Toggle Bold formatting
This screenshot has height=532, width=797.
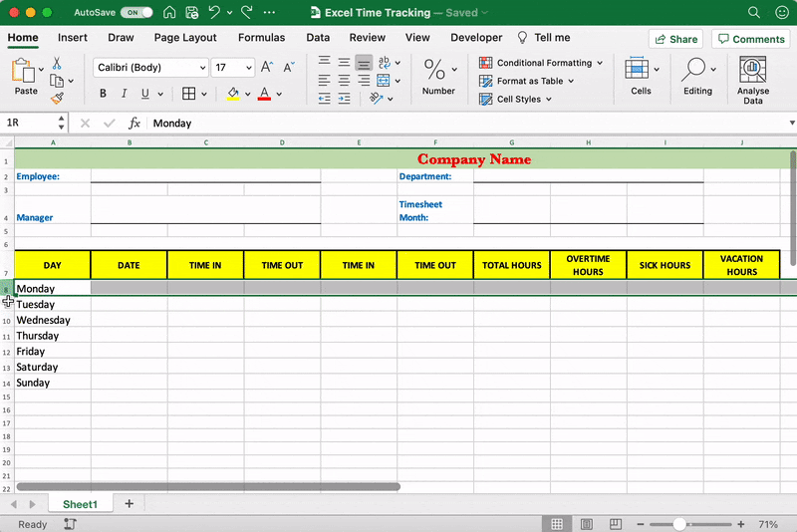(103, 94)
